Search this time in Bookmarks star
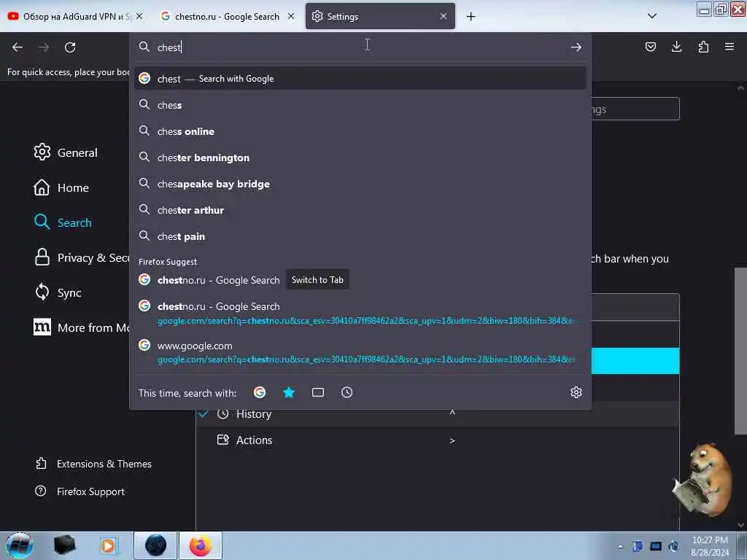 tap(289, 392)
